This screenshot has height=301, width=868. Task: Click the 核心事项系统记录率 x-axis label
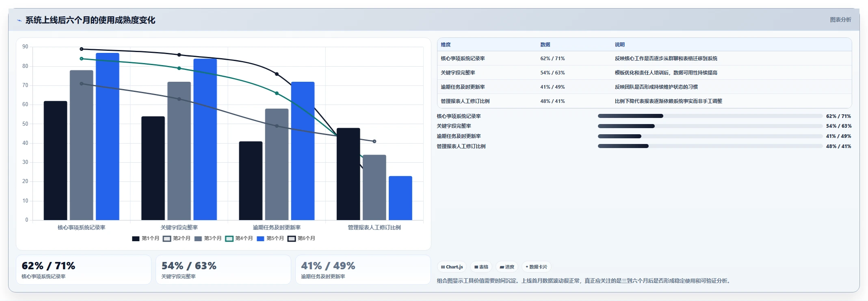point(81,227)
